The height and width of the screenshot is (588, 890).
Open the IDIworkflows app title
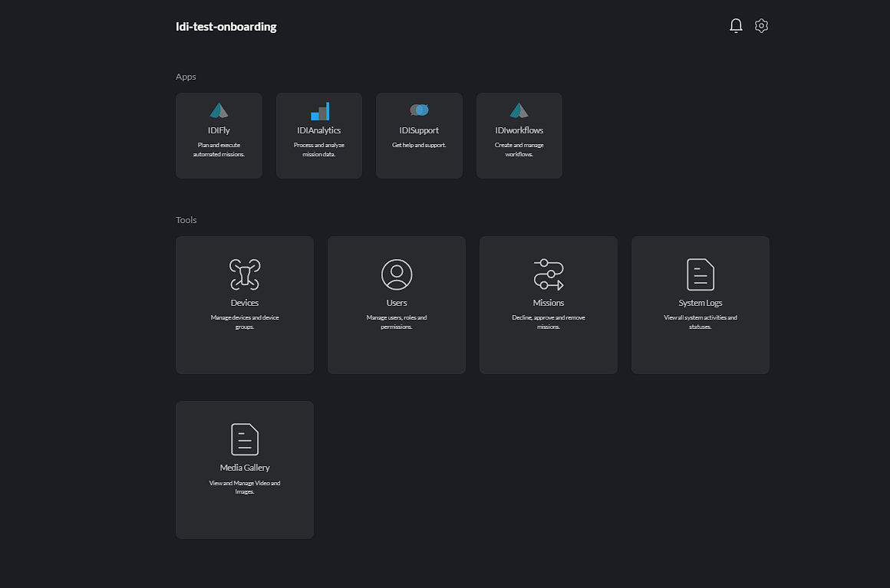coord(519,130)
